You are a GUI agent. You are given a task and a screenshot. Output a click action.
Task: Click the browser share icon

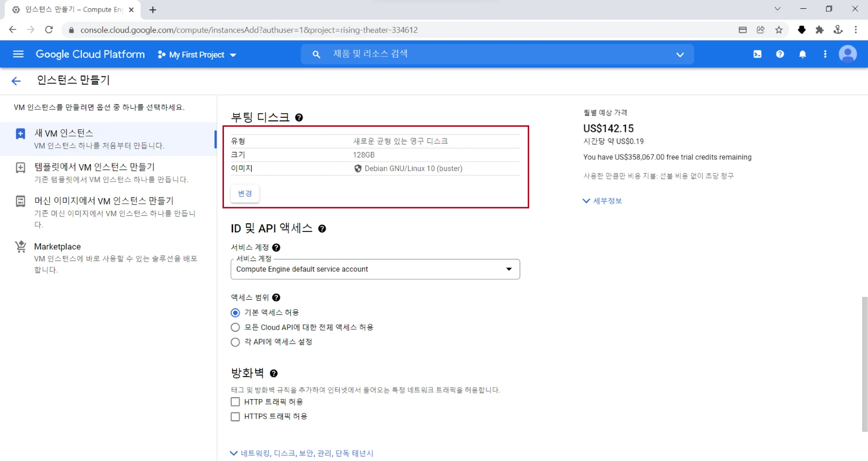tap(760, 30)
